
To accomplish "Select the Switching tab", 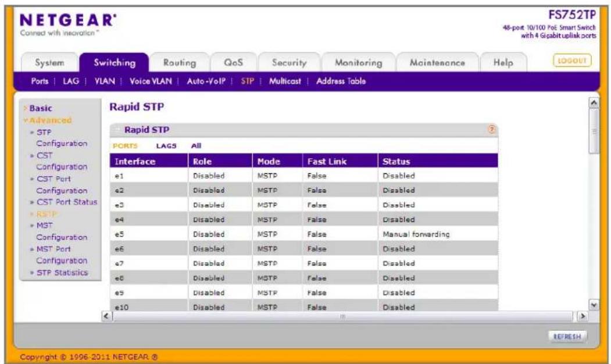I will click(x=114, y=62).
